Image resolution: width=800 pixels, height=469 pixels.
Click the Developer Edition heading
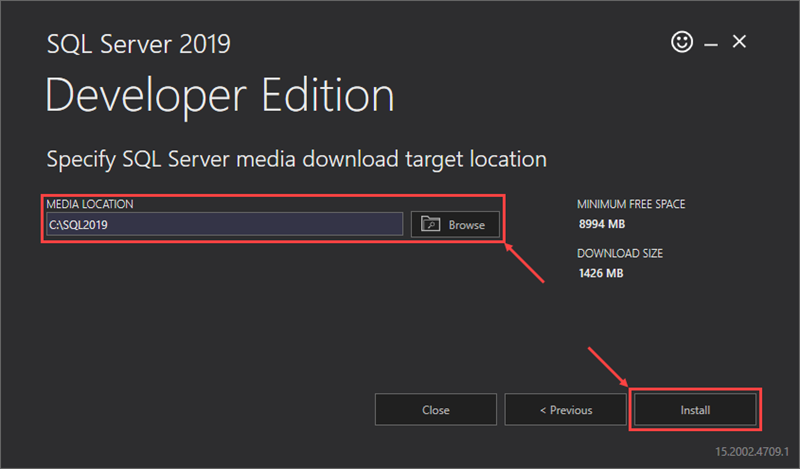(x=220, y=96)
